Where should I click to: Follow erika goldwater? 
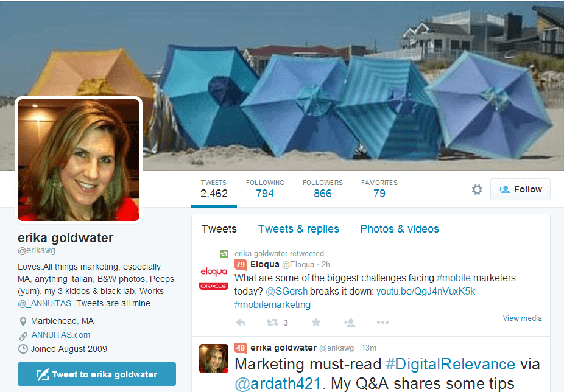(x=520, y=189)
